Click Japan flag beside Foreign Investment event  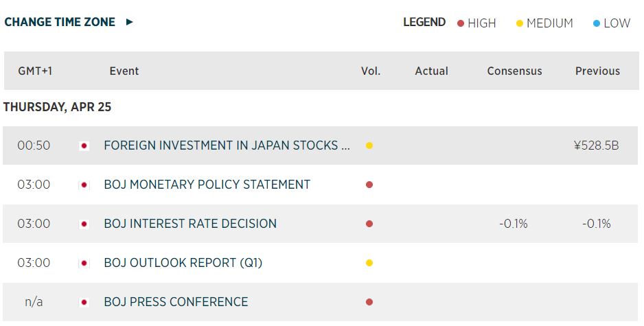(x=84, y=145)
